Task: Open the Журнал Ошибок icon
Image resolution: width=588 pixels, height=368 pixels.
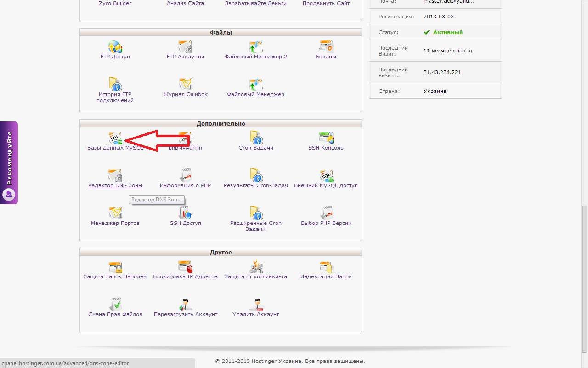Action: 185,84
